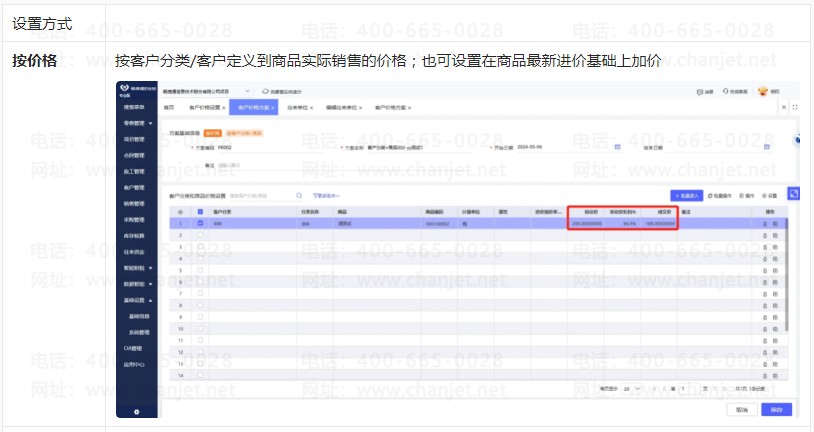Click the 在线客服 headset icon
Screen dimensions: 814x432
click(x=725, y=91)
